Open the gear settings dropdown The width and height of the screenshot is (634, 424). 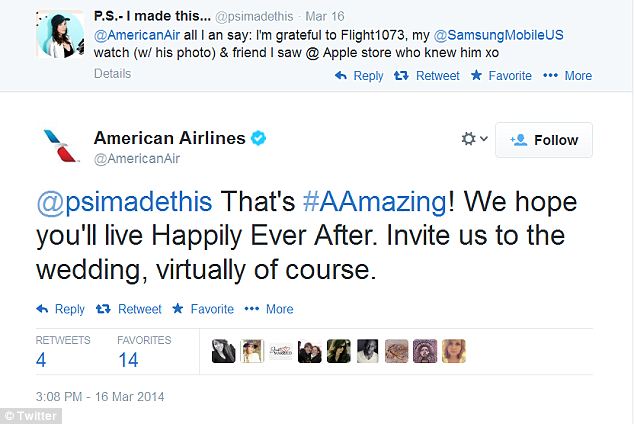coord(473,140)
